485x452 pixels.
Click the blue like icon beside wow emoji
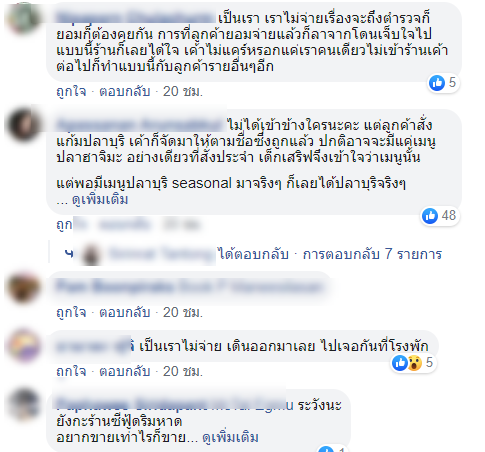pyautogui.click(x=400, y=363)
